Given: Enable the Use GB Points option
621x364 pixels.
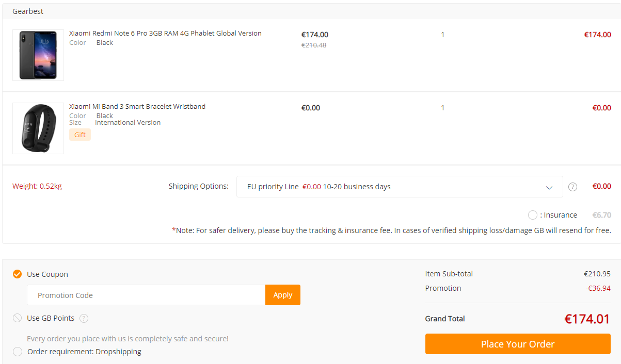Looking at the screenshot, I should pyautogui.click(x=18, y=318).
